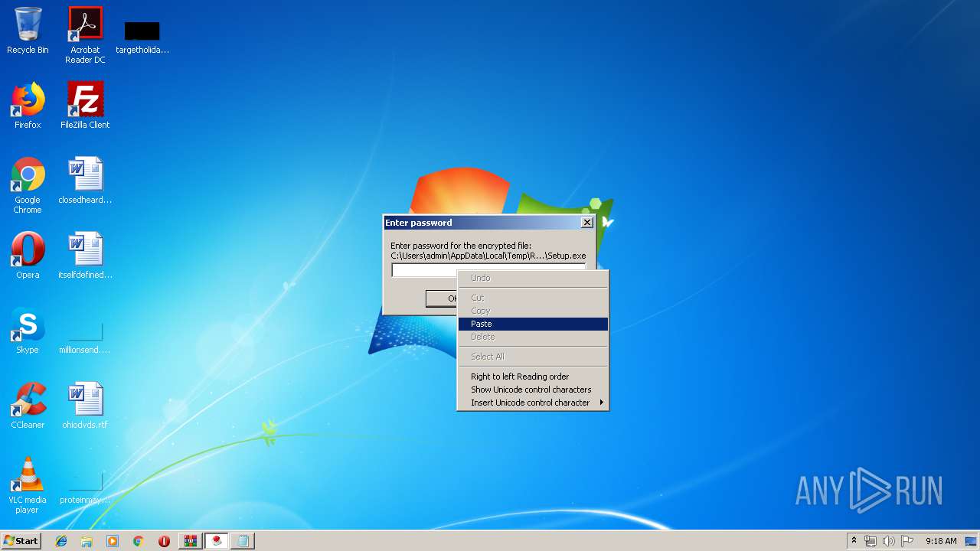Open the network tray icon
The image size is (980, 551).
click(871, 541)
